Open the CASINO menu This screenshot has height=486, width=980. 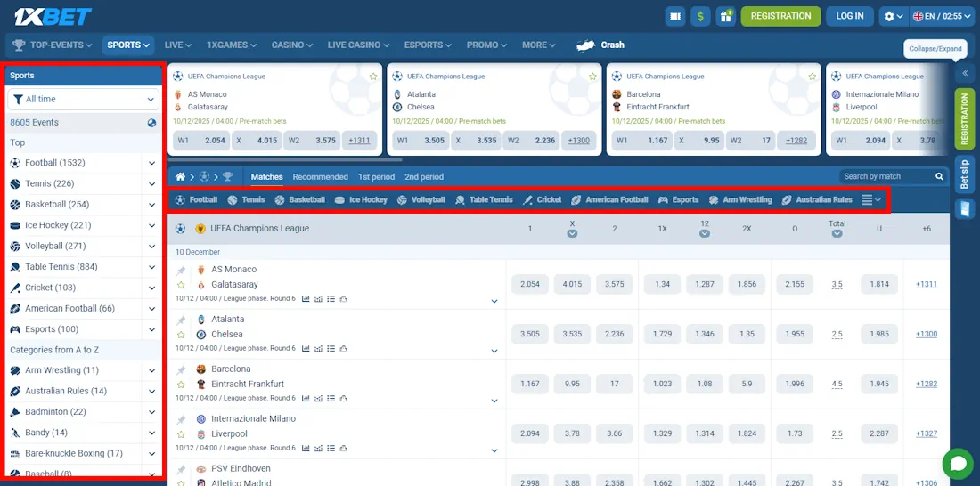point(292,45)
